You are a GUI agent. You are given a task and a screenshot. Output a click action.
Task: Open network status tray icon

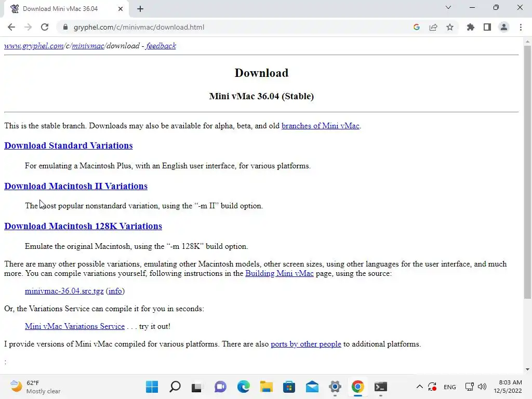(x=470, y=387)
